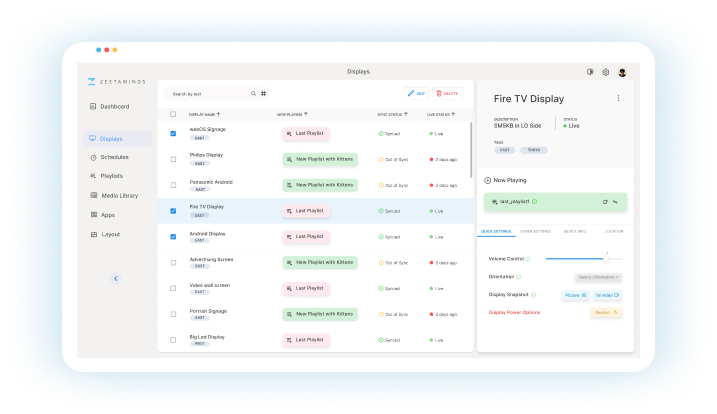Open Media Library from the sidebar

(x=114, y=195)
